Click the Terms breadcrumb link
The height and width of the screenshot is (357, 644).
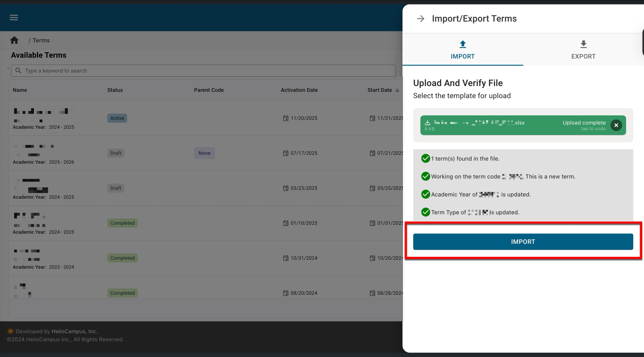click(41, 40)
